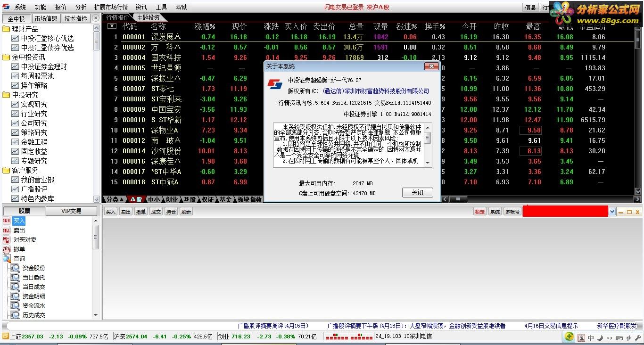The height and width of the screenshot is (345, 644).
Task: Click the 理财产品 folder icon
Action: point(7,29)
